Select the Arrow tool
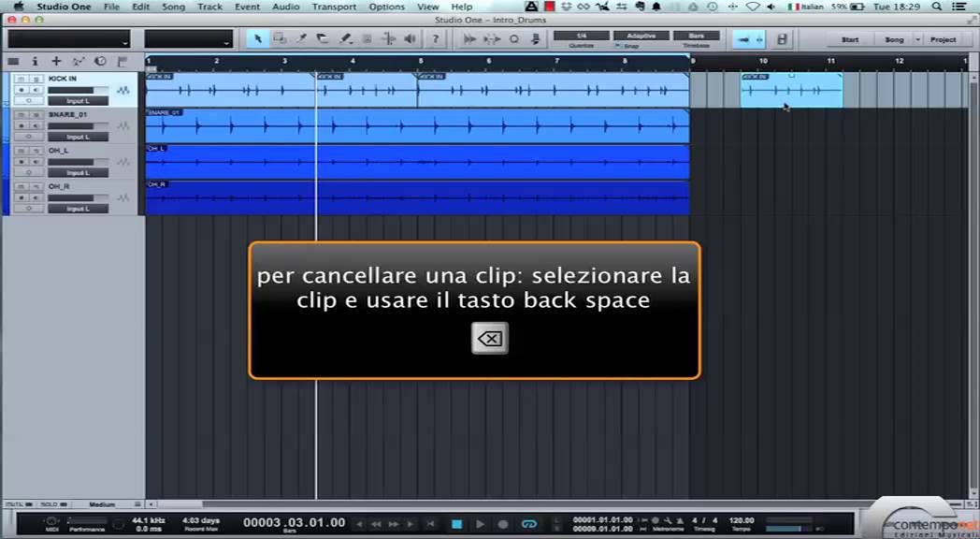Viewport: 980px width, 539px height. pos(257,38)
